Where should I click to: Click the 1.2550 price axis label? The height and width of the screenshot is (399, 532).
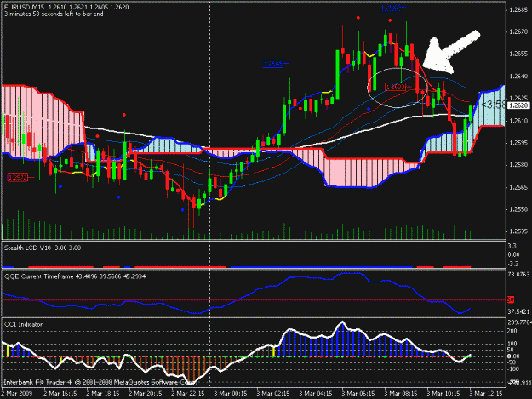tap(518, 209)
